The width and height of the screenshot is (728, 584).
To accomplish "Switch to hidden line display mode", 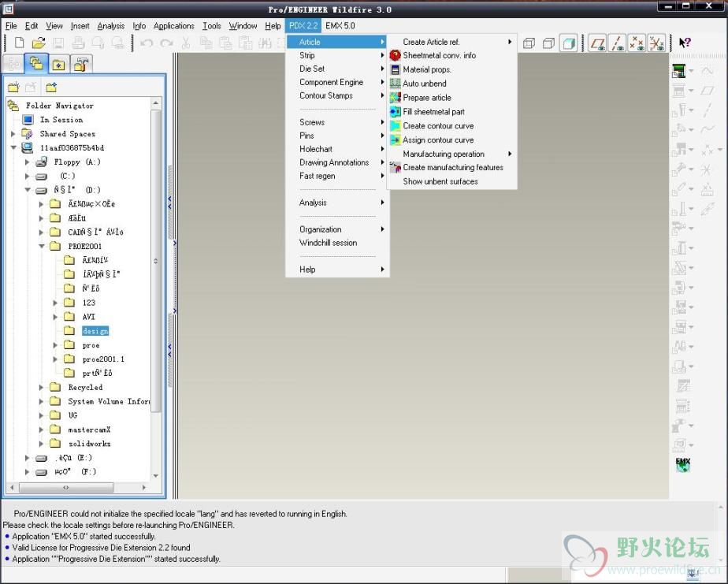I will (x=529, y=43).
